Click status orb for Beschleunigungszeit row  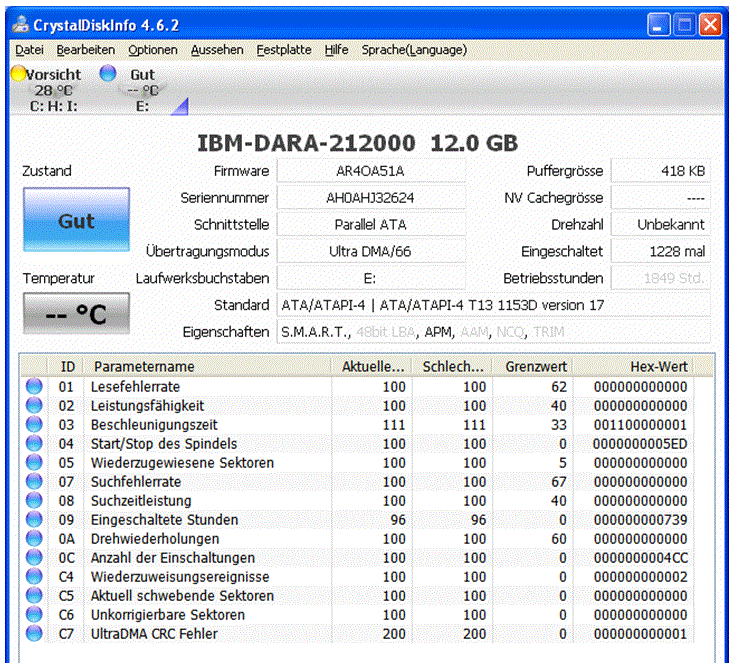tap(34, 424)
